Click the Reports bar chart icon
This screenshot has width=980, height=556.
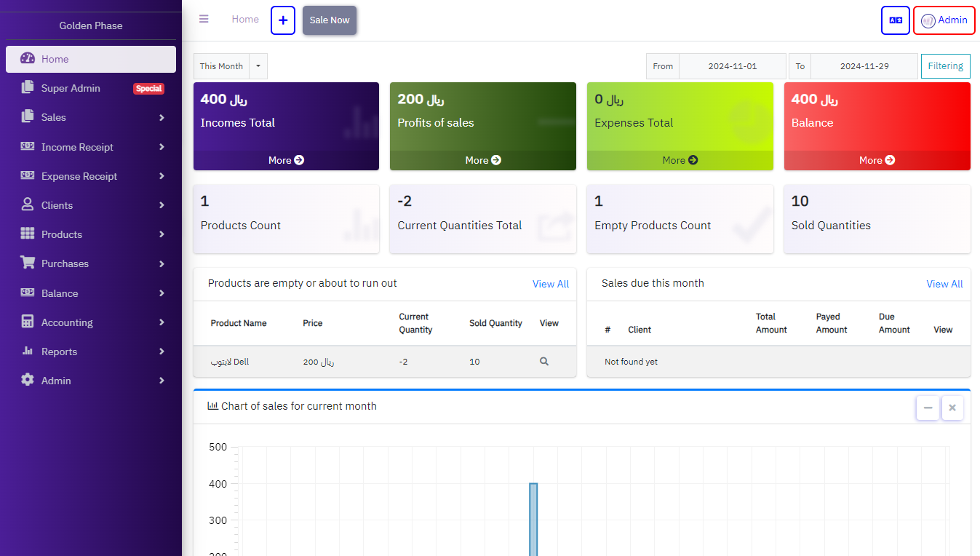coord(28,351)
